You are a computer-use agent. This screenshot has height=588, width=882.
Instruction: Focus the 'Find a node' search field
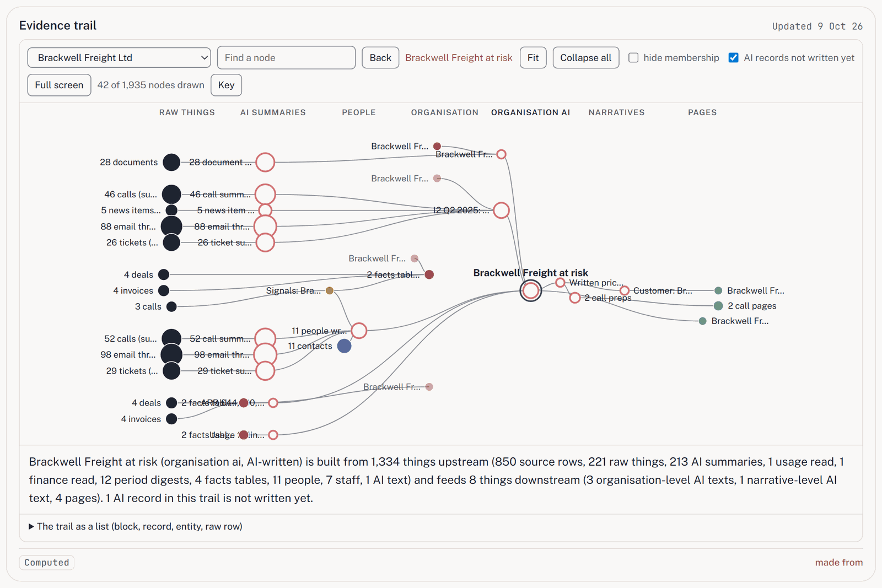pyautogui.click(x=286, y=58)
